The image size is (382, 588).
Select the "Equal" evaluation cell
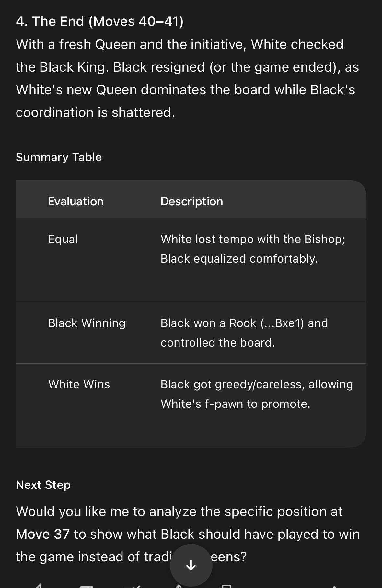click(63, 239)
